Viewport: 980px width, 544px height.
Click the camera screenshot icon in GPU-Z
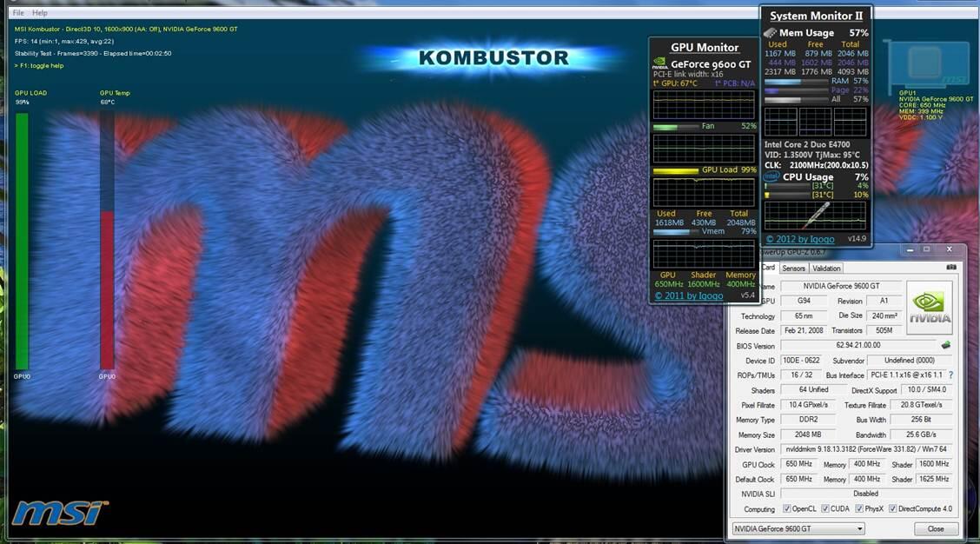[x=951, y=267]
